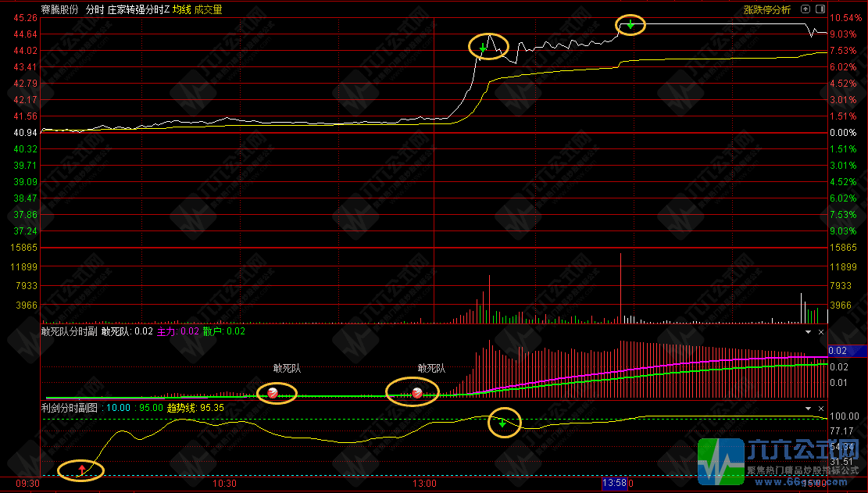Screen dimensions: 868x493
Task: Close the 利剑分时副图 indicator panel
Action: point(821,408)
